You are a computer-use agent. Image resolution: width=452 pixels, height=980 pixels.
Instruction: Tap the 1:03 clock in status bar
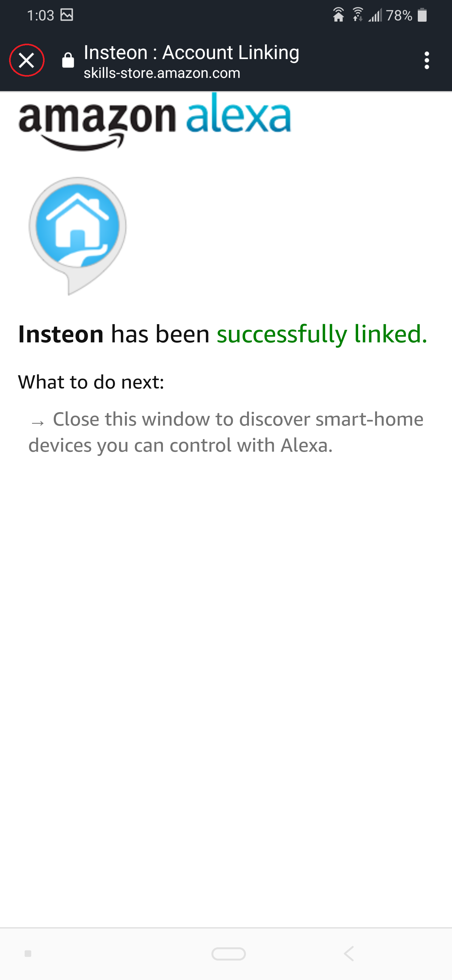pos(40,15)
